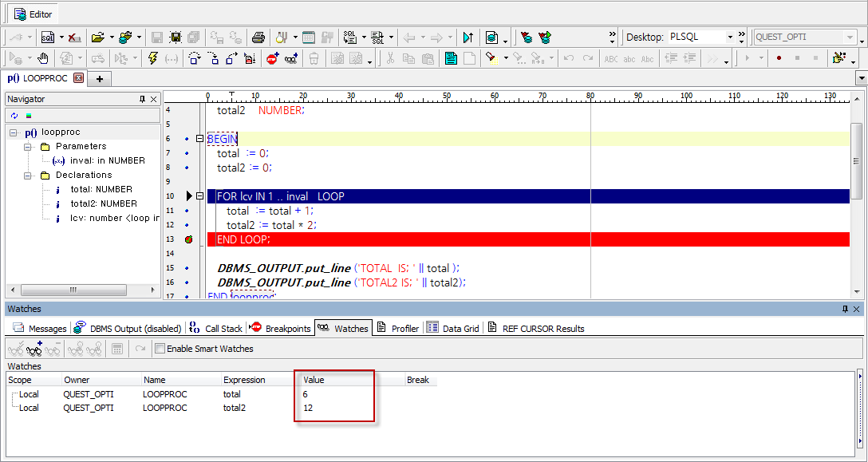This screenshot has height=462, width=868.
Task: Collapse the Parameters node in Navigator
Action: coord(29,147)
